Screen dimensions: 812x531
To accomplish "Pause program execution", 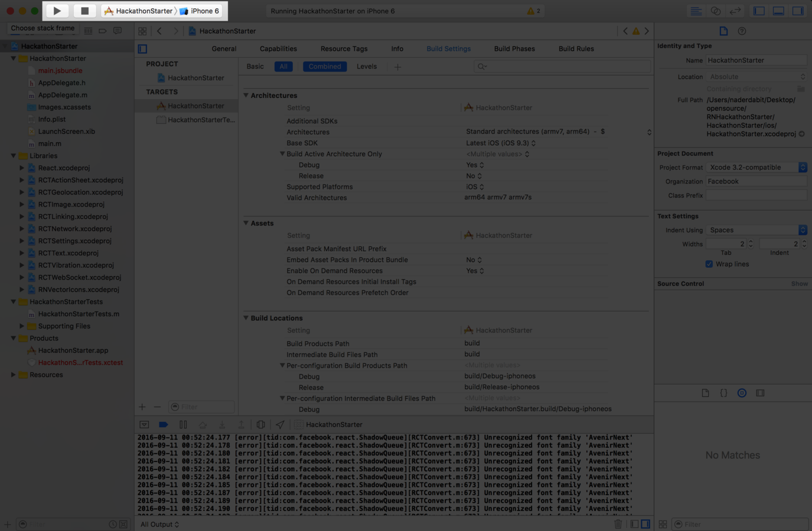I will 183,425.
